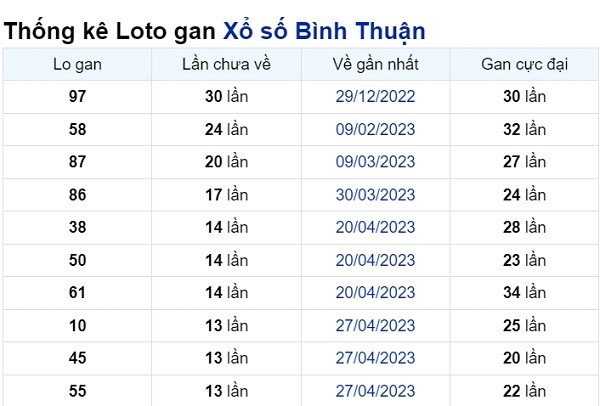The width and height of the screenshot is (600, 406).
Task: Open the 09/03/2023 date link
Action: pyautogui.click(x=375, y=162)
